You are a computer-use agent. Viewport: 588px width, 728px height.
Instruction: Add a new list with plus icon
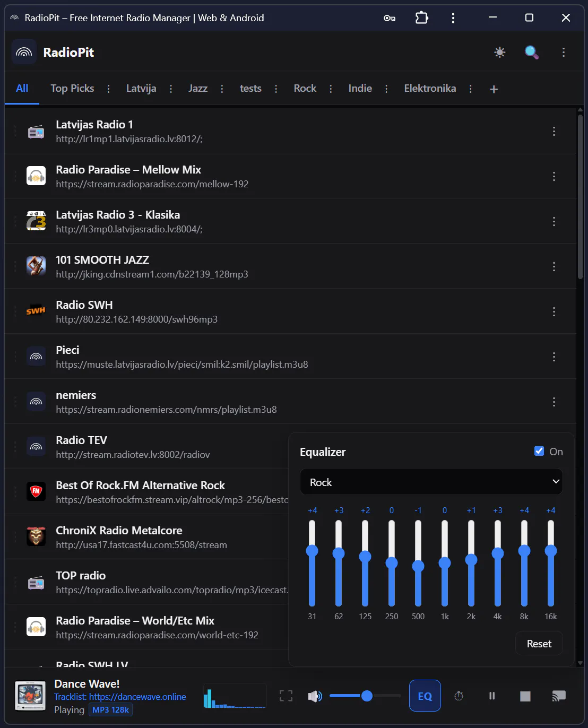[x=494, y=89]
